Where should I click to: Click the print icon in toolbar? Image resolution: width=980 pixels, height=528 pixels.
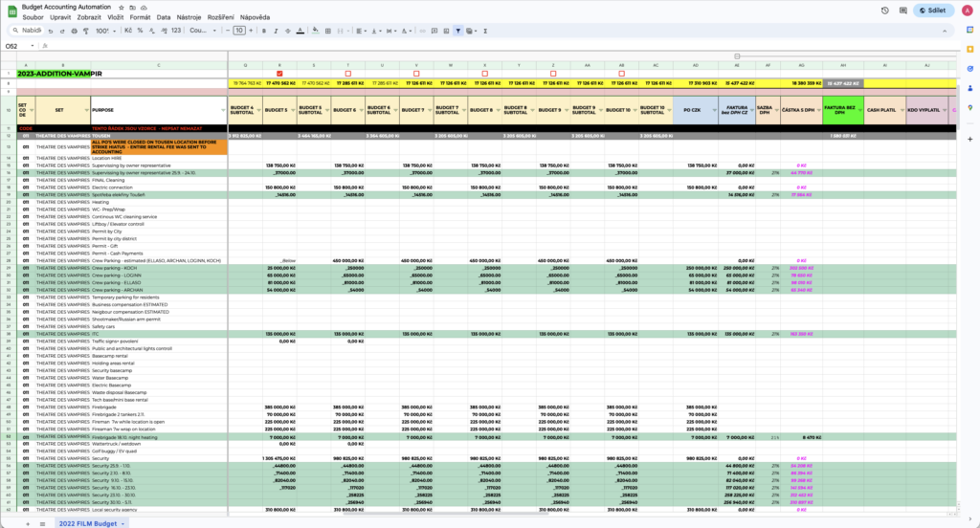pos(73,31)
